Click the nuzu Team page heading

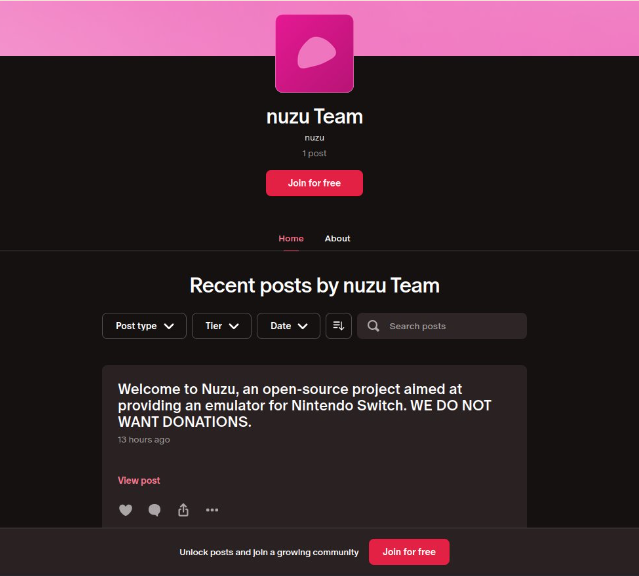[314, 117]
